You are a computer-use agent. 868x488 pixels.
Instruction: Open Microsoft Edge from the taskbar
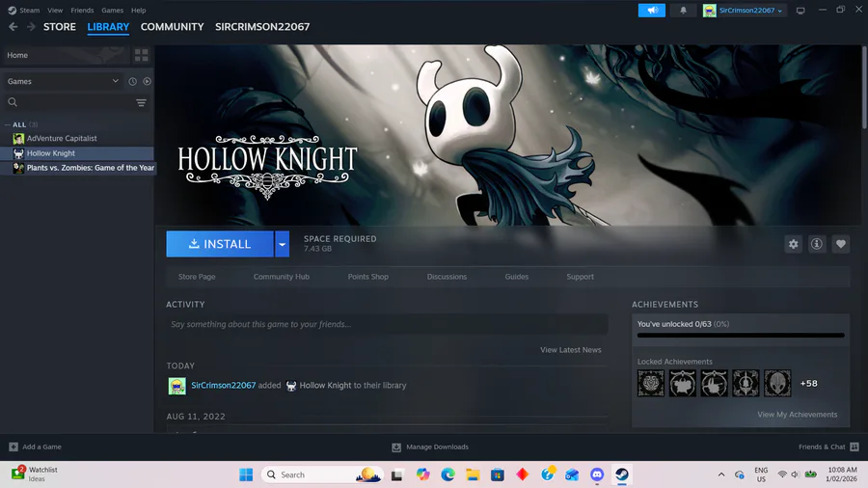[448, 474]
